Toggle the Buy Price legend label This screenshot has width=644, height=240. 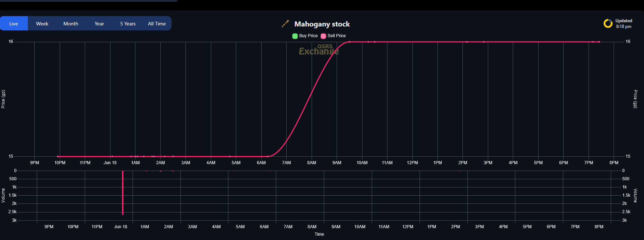tap(308, 36)
